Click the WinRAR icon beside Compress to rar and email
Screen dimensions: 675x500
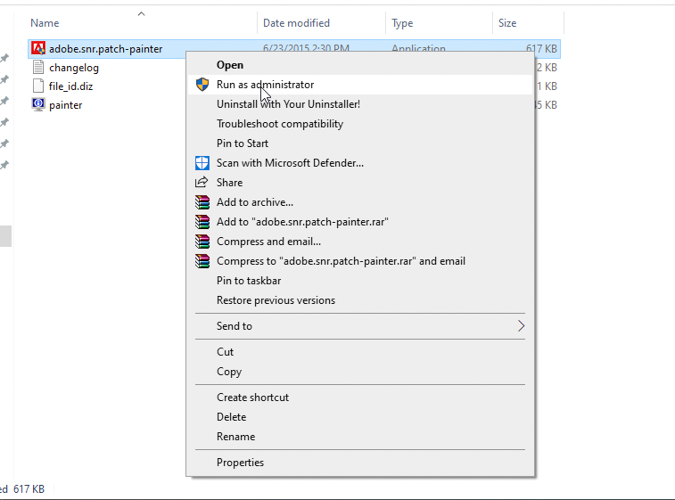(202, 261)
